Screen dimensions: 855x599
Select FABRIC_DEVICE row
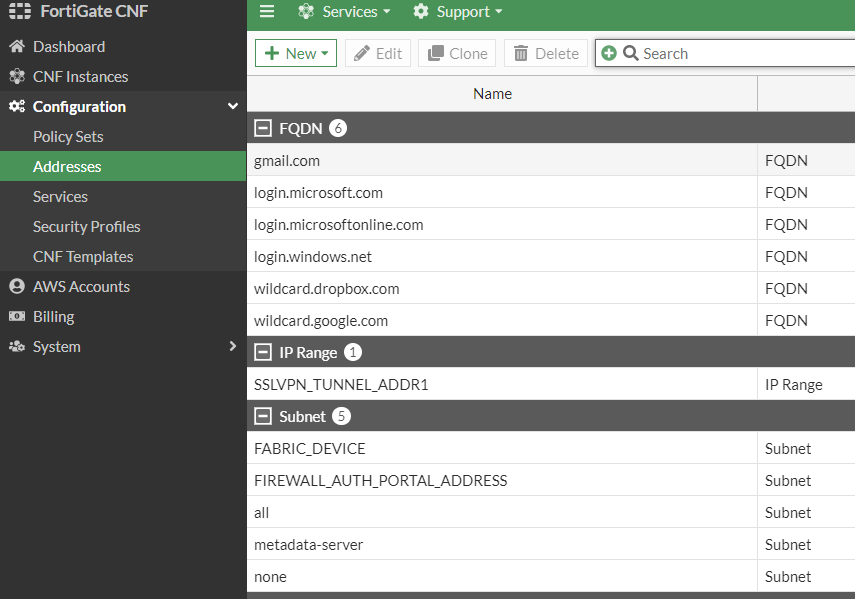(551, 449)
